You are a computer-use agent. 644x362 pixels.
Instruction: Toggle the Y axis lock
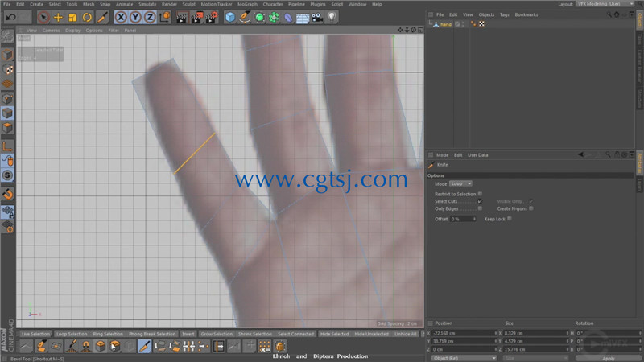click(x=135, y=17)
